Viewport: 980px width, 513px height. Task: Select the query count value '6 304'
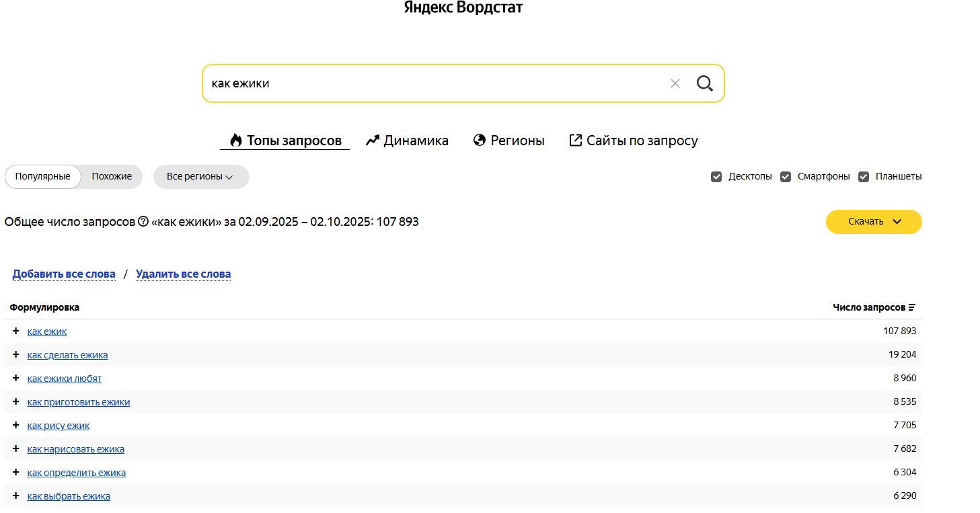905,472
